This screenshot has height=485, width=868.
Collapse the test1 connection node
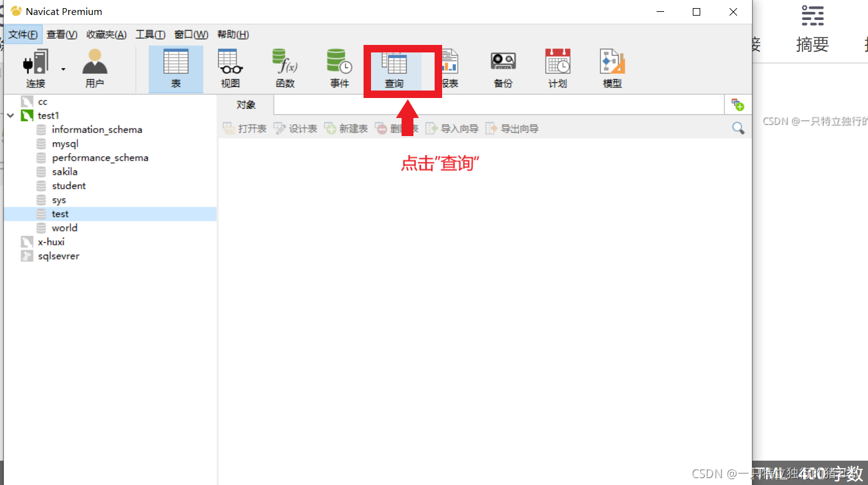tap(11, 115)
